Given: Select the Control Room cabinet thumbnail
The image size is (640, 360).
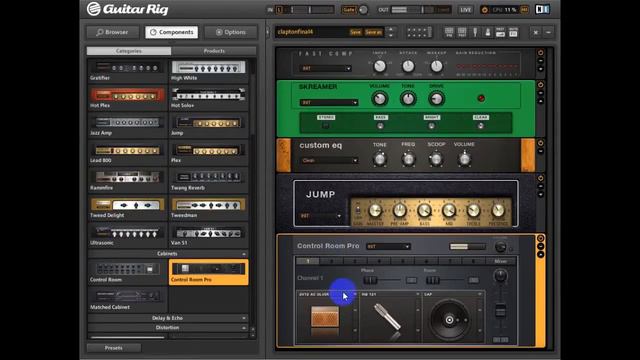Looking at the screenshot, I should pos(127,272).
